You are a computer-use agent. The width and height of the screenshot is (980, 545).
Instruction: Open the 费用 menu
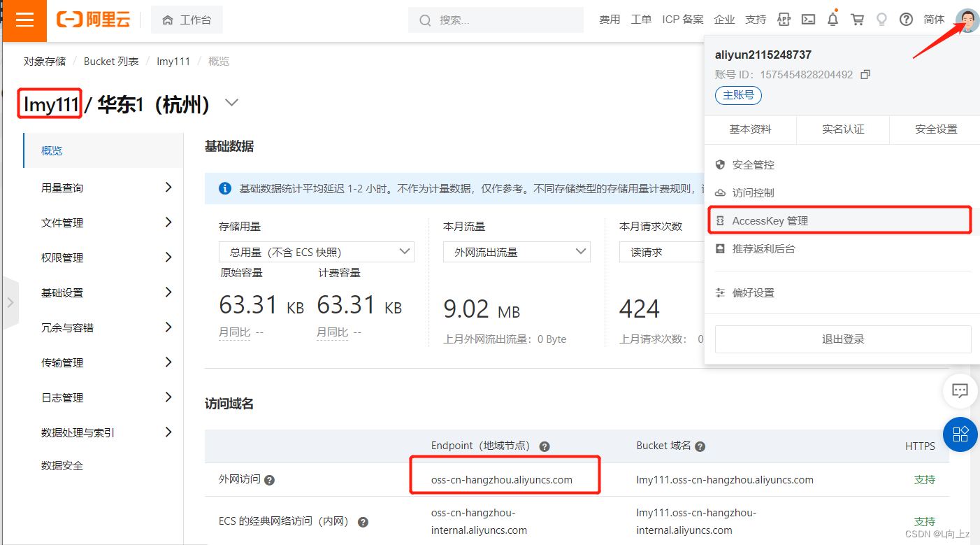click(x=610, y=20)
